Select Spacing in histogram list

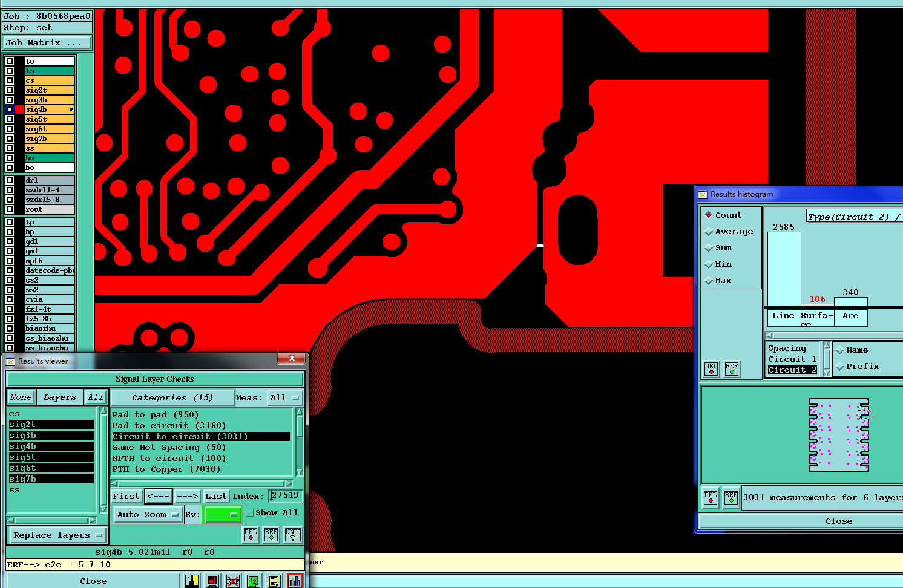coord(792,348)
